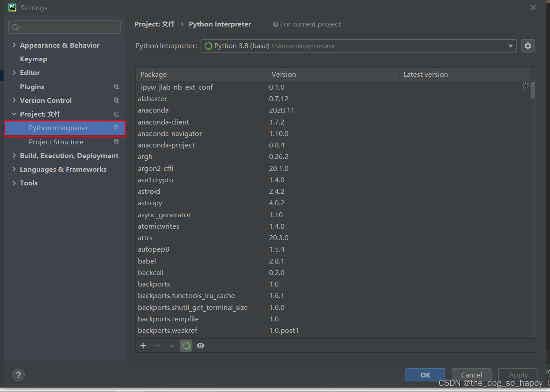Select the anaconda-navigator package row

(x=333, y=133)
